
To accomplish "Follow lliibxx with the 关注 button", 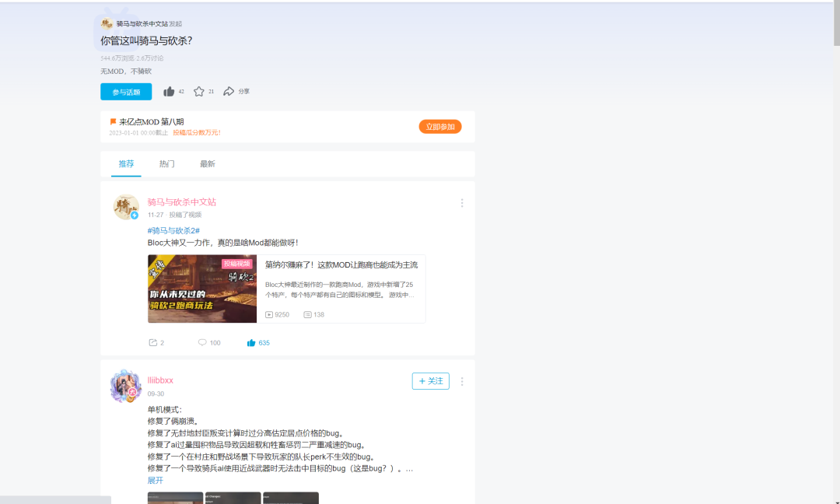I will 430,381.
